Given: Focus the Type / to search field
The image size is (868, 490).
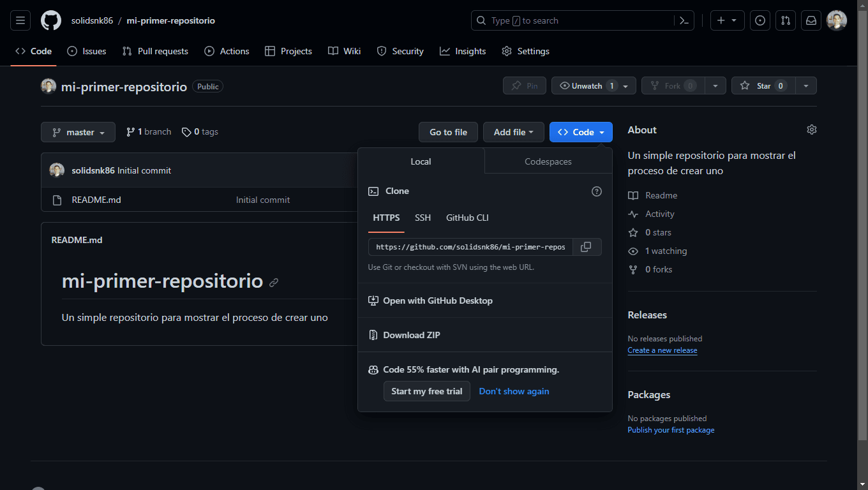Looking at the screenshot, I should pos(572,20).
